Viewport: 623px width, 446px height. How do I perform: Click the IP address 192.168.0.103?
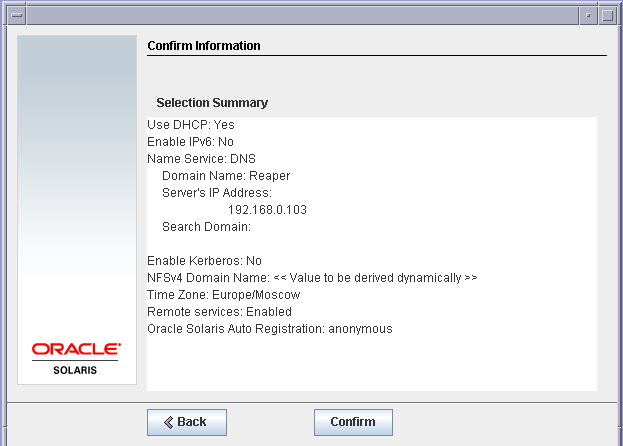[x=267, y=210]
